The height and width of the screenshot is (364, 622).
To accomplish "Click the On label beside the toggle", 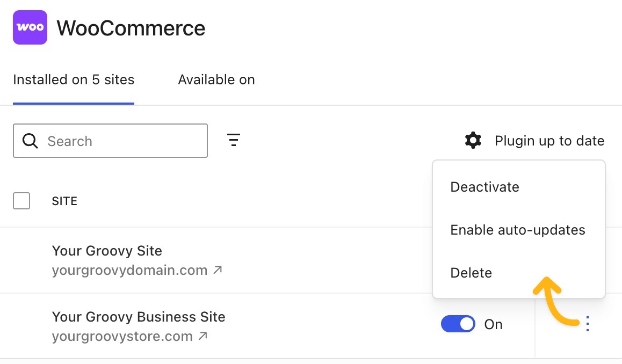I will tap(493, 324).
